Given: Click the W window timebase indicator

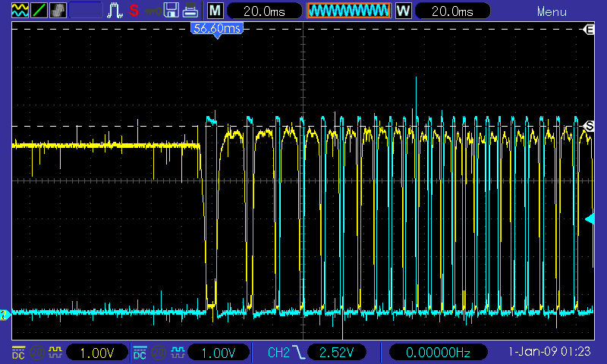Looking at the screenshot, I should (x=404, y=11).
